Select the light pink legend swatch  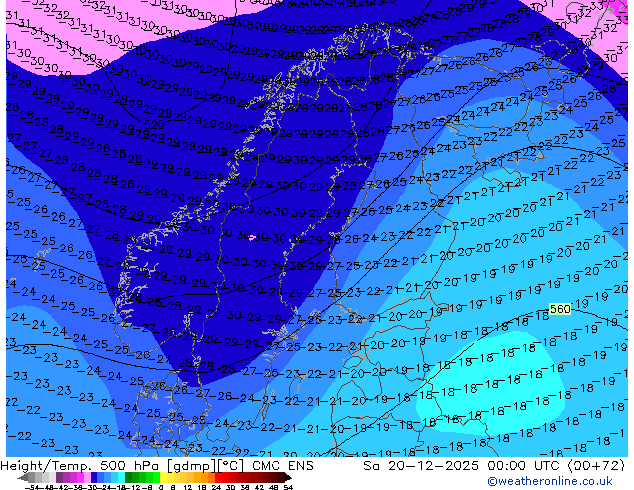87,478
